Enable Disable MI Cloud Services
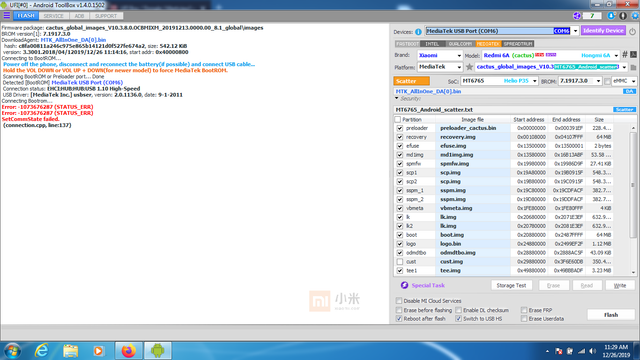 399,301
